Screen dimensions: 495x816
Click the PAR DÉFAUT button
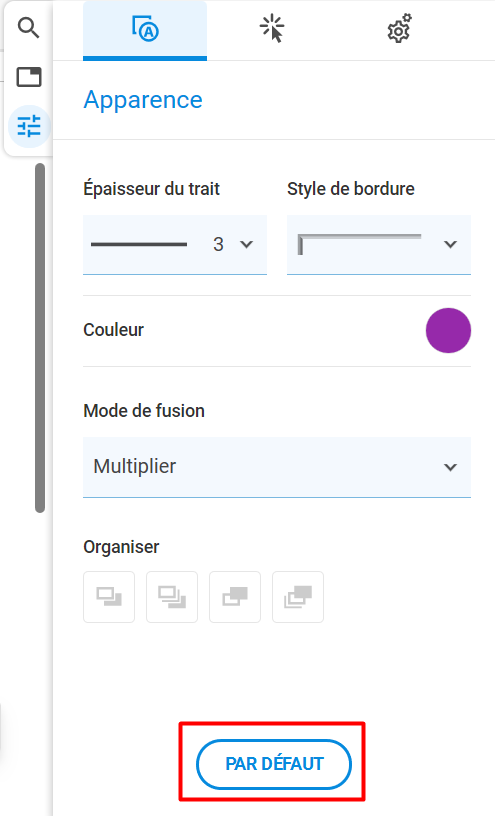point(274,764)
